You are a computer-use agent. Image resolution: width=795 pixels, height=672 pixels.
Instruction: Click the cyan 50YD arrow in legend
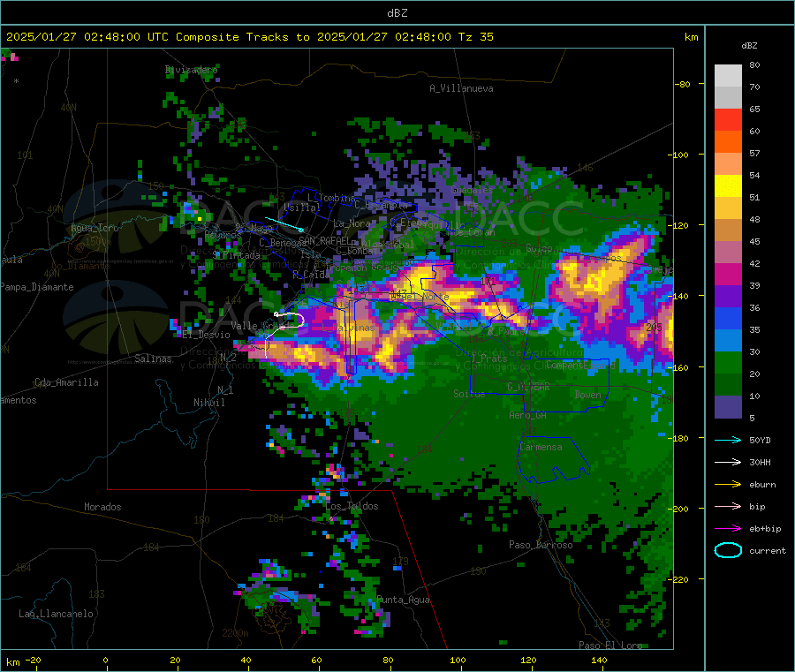point(728,440)
